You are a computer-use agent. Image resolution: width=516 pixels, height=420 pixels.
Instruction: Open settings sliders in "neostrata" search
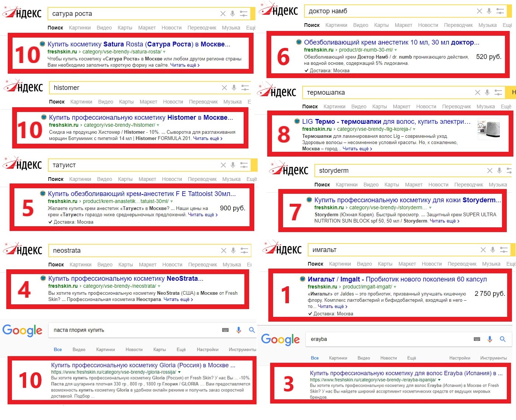(244, 251)
